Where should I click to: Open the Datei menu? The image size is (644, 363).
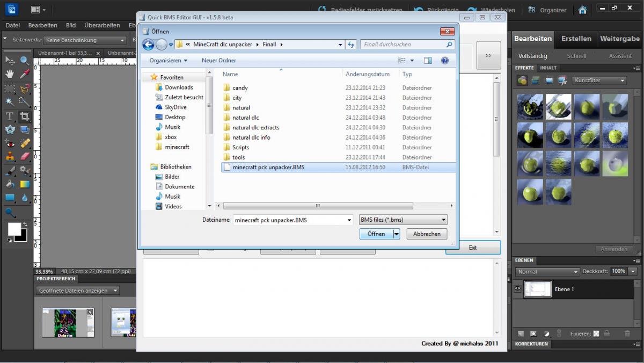12,25
